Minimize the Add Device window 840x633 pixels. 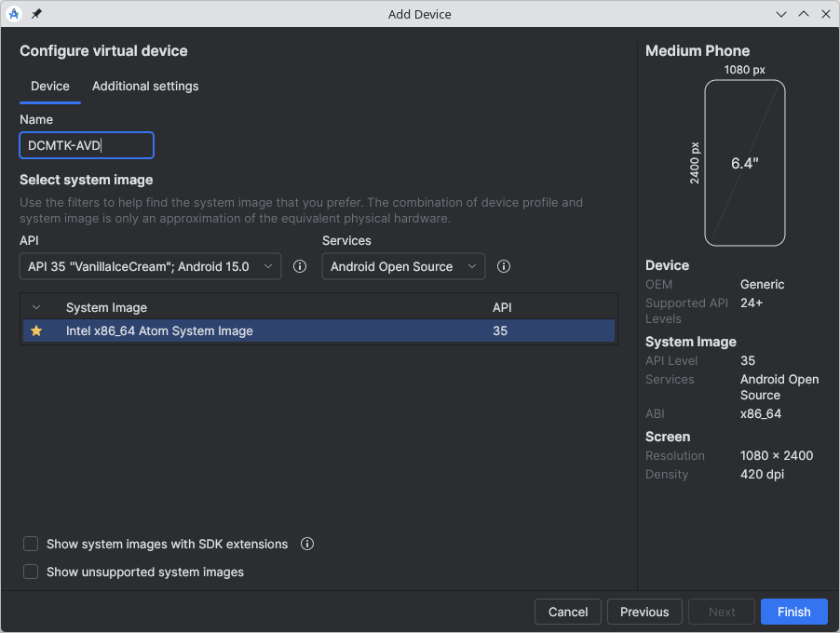781,14
